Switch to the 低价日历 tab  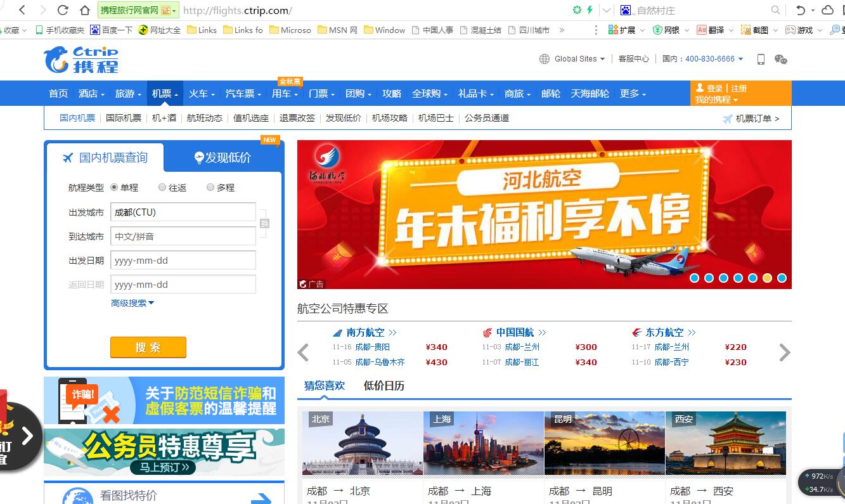(x=384, y=385)
